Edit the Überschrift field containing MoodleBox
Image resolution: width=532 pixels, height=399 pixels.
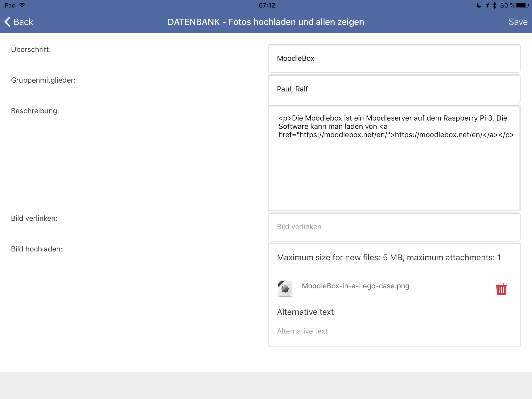click(x=394, y=58)
